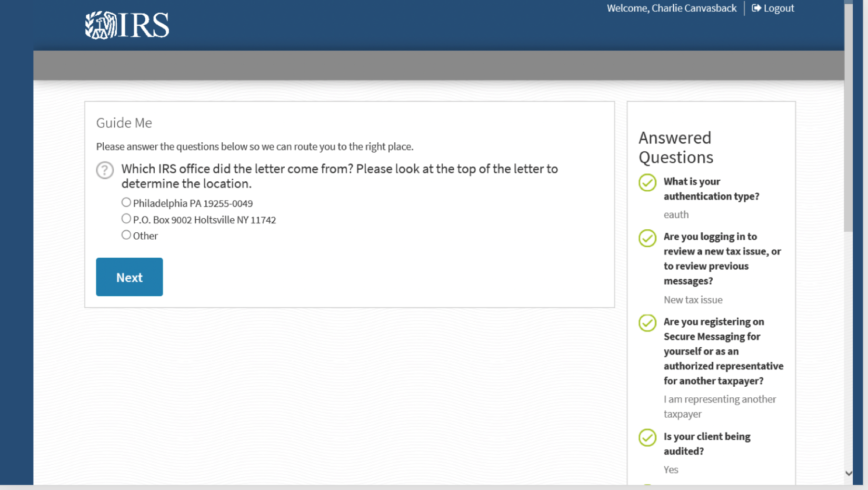This screenshot has height=490, width=868.
Task: Click checkmark icon beside client audited question
Action: 647,438
